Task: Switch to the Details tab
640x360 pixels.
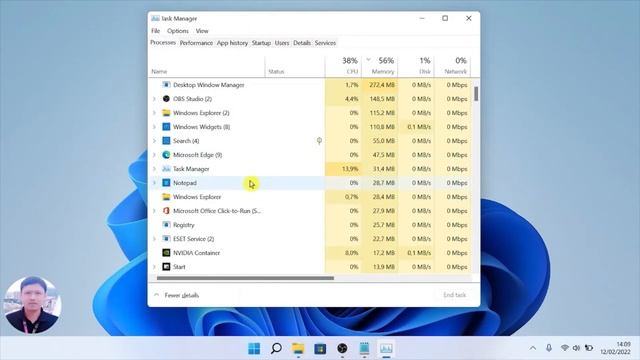Action: pyautogui.click(x=302, y=43)
